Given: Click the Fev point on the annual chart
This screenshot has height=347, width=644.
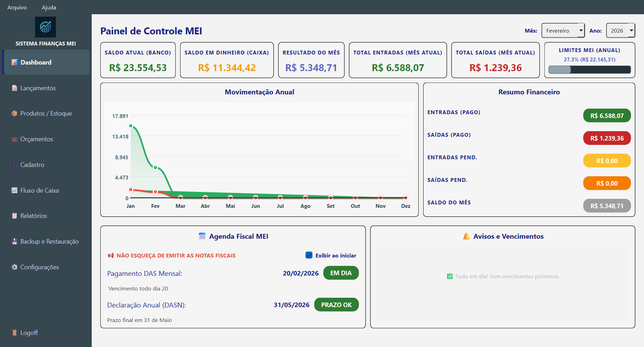Looking at the screenshot, I should 155,167.
